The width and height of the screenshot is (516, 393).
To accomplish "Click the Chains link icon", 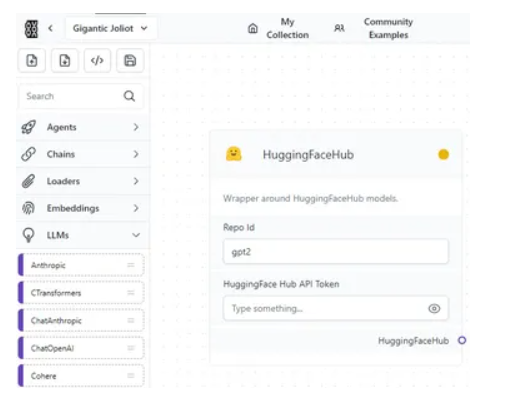I will 28,154.
